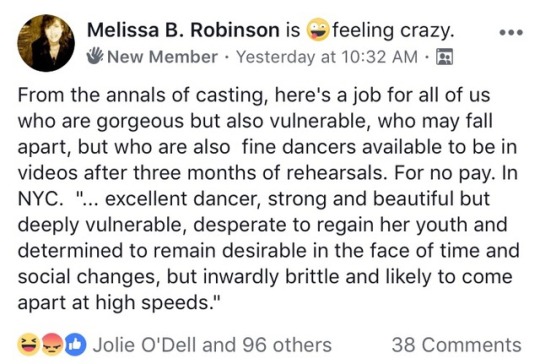Click the crazy face feeling emoji
This screenshot has width=540, height=364.
point(318,30)
